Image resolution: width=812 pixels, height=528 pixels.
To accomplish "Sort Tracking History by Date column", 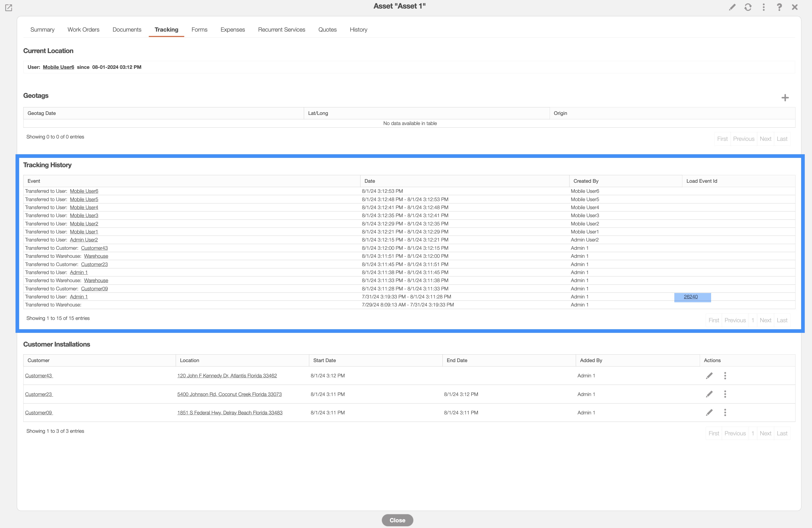I will coord(370,181).
